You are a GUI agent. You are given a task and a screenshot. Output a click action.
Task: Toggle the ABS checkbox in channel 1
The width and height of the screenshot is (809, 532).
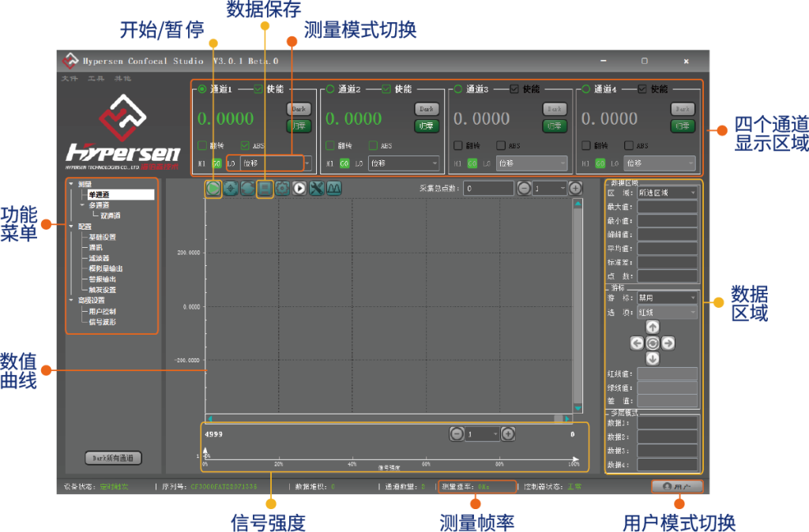coord(245,145)
